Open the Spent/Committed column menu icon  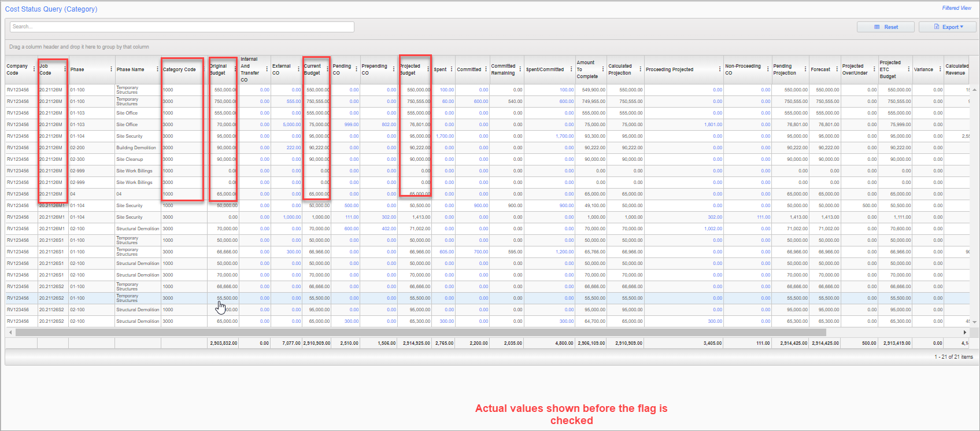click(571, 69)
